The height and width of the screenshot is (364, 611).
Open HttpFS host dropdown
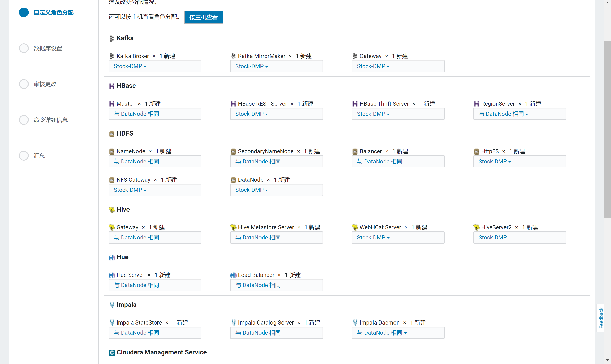[x=520, y=161]
